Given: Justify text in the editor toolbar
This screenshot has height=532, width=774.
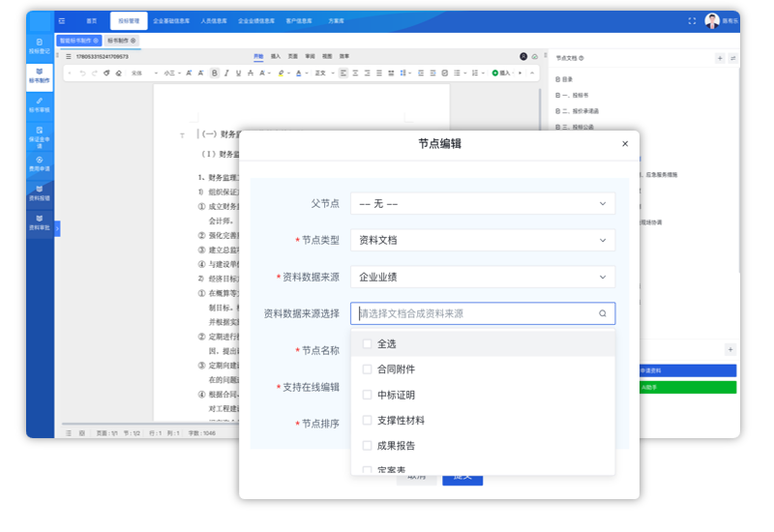Looking at the screenshot, I should click(x=379, y=74).
